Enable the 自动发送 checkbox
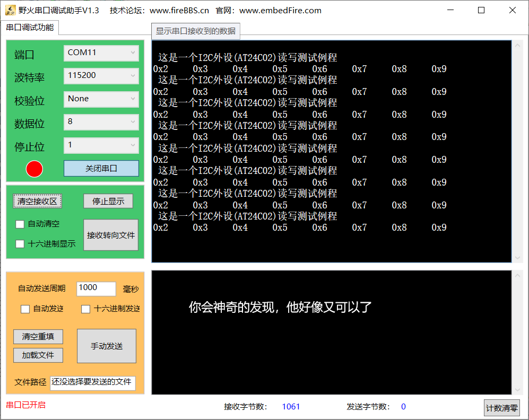The height and width of the screenshot is (420, 529). pos(25,309)
